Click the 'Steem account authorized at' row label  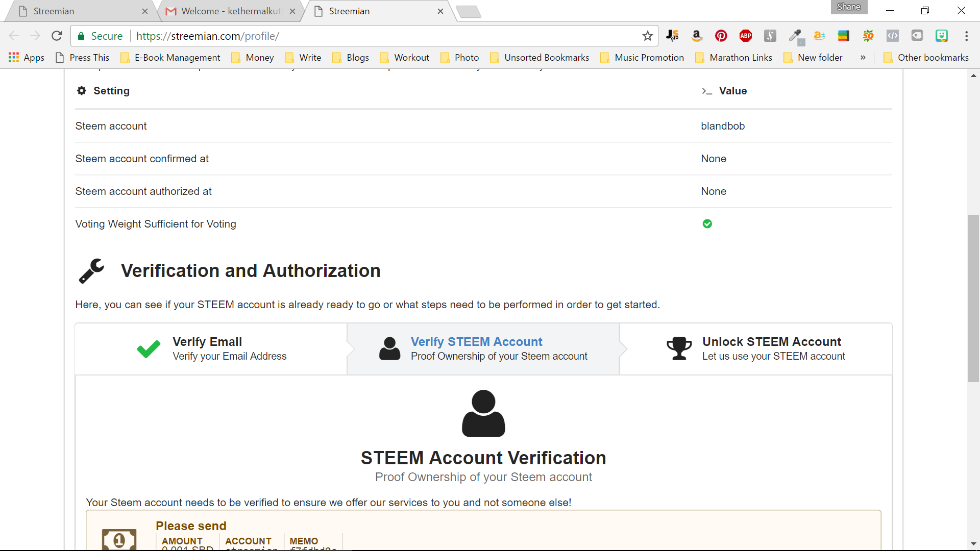click(x=143, y=191)
